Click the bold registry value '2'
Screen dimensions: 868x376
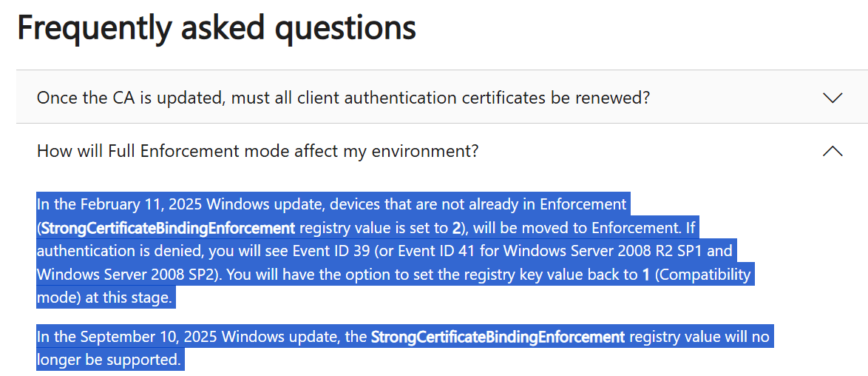click(456, 227)
